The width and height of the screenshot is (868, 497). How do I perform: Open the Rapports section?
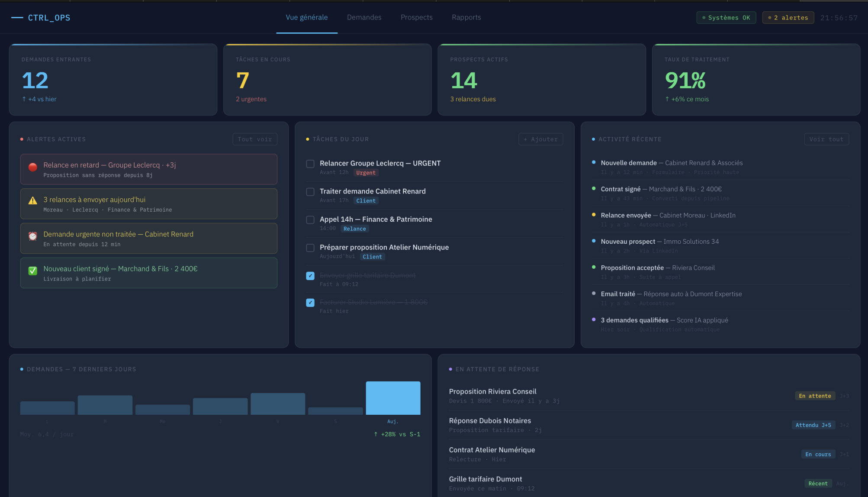click(x=466, y=17)
